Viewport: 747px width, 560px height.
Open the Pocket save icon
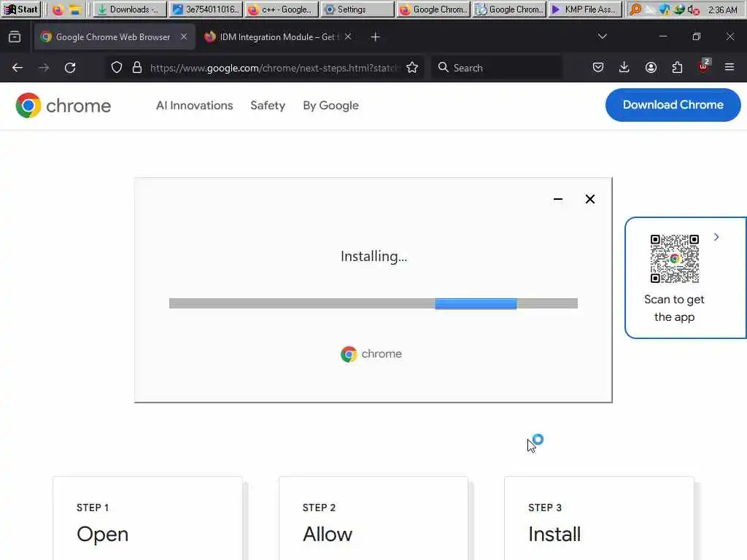click(598, 68)
